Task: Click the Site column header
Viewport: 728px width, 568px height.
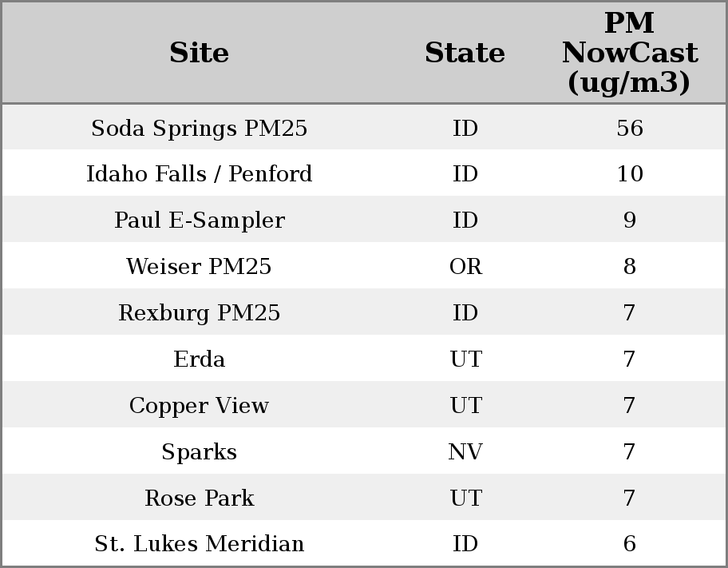Action: pyautogui.click(x=199, y=53)
